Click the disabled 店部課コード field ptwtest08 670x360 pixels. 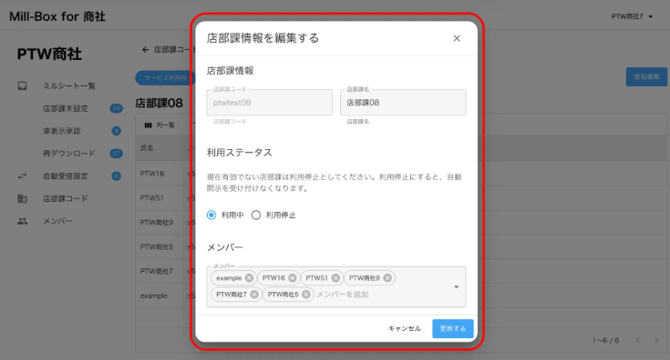pos(269,102)
